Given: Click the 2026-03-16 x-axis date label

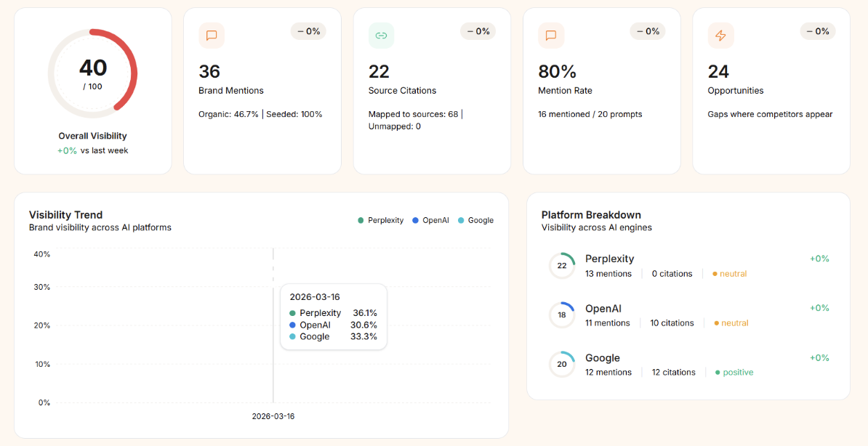Looking at the screenshot, I should 273,416.
